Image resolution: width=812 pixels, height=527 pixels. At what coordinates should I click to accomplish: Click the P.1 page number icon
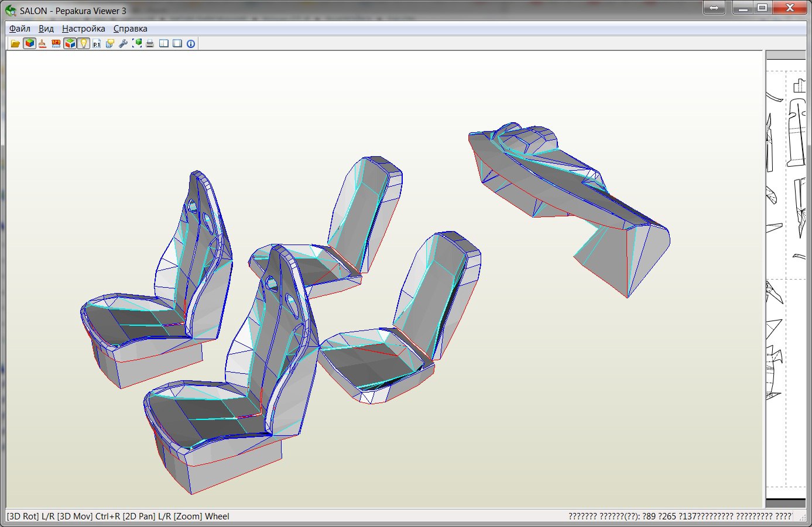97,44
